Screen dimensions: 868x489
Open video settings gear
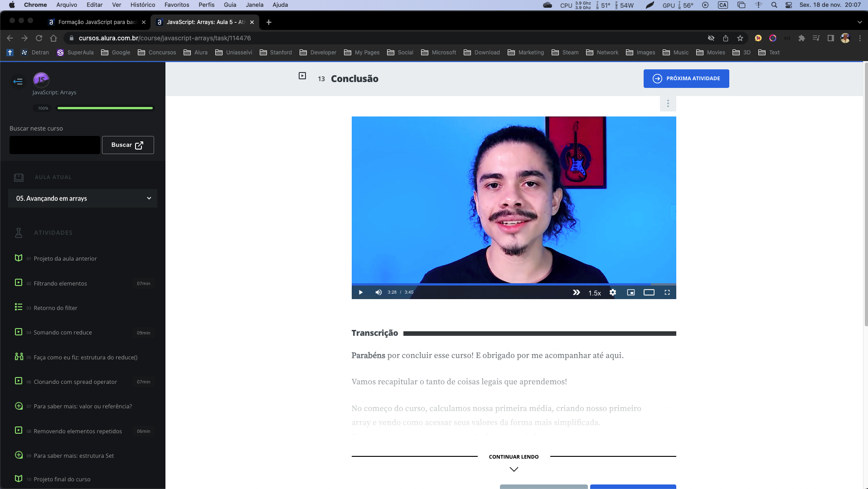tap(613, 292)
